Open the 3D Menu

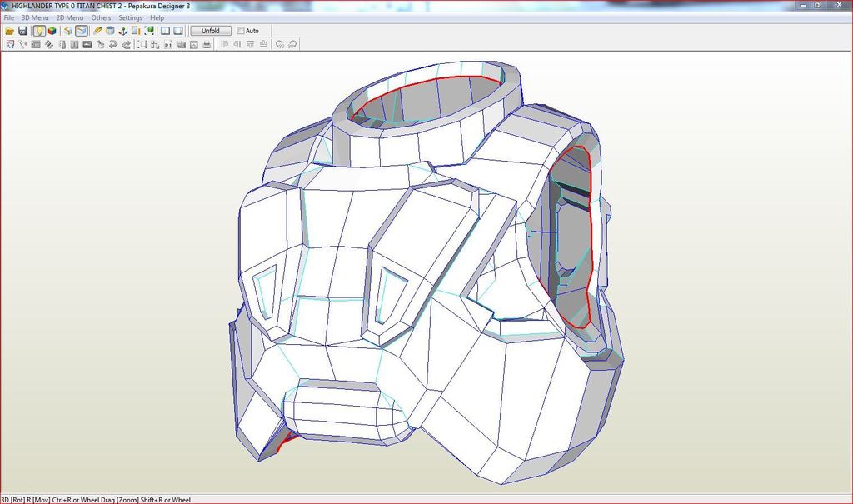(34, 17)
